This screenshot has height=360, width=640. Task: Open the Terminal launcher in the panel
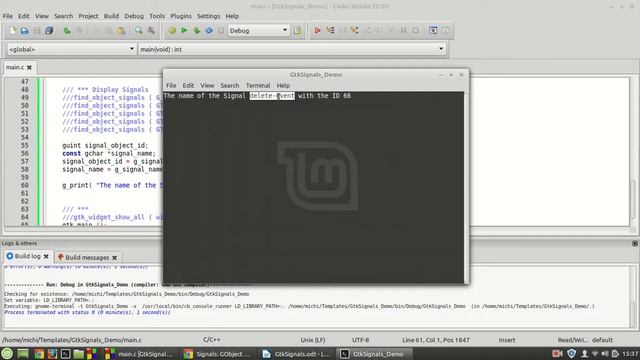coord(65,354)
